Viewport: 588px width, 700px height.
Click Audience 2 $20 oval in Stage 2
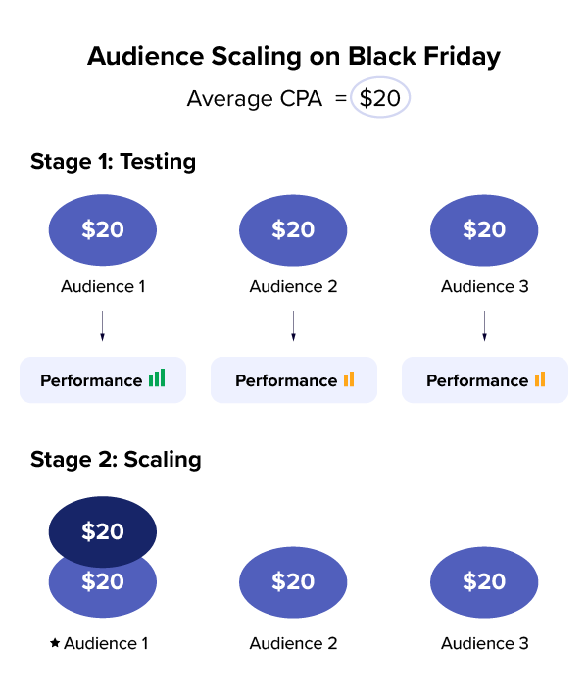pos(293,581)
